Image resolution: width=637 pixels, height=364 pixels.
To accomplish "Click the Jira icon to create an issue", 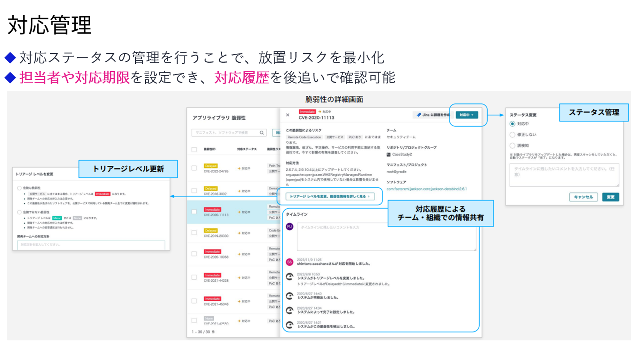I will pos(419,115).
